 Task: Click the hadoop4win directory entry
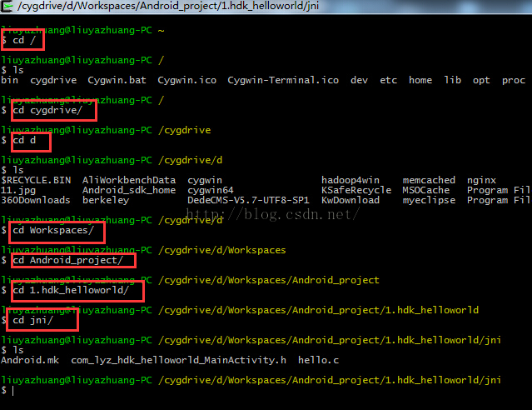tap(351, 180)
